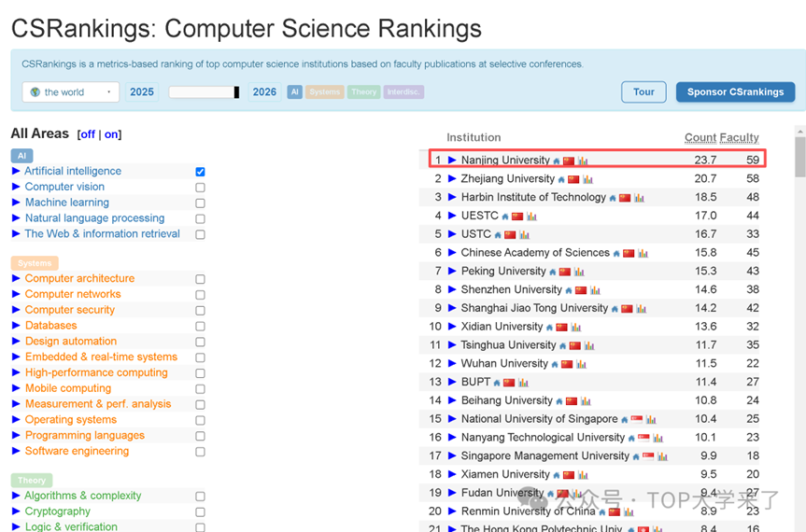This screenshot has width=806, height=532.
Task: Open BUPT home page icon
Action: [x=497, y=383]
